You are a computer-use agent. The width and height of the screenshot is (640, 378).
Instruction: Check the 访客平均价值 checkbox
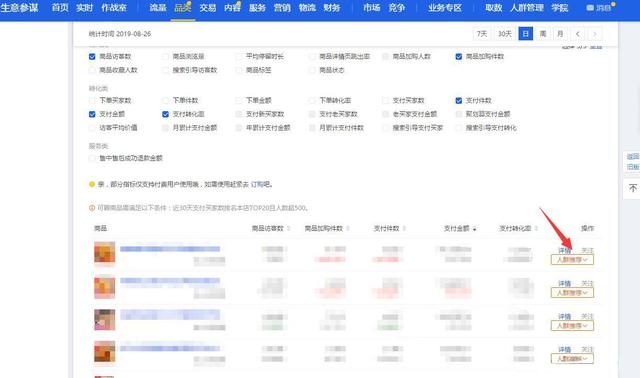pyautogui.click(x=92, y=128)
